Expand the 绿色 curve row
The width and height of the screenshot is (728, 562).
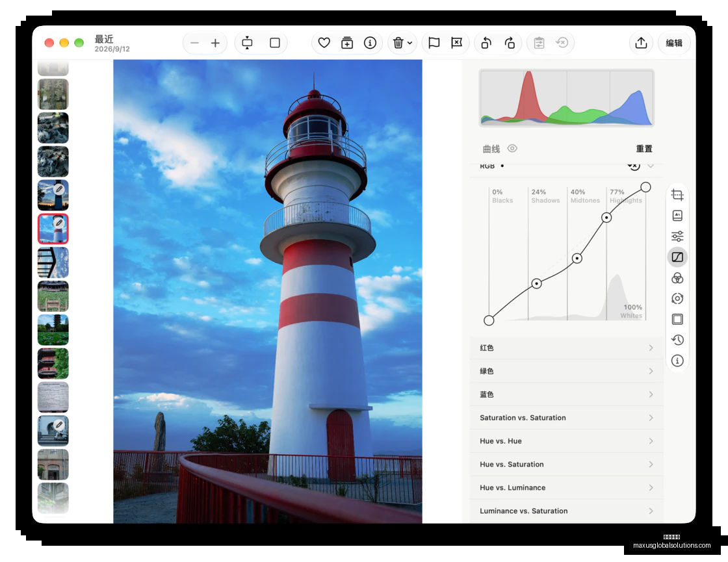[566, 371]
